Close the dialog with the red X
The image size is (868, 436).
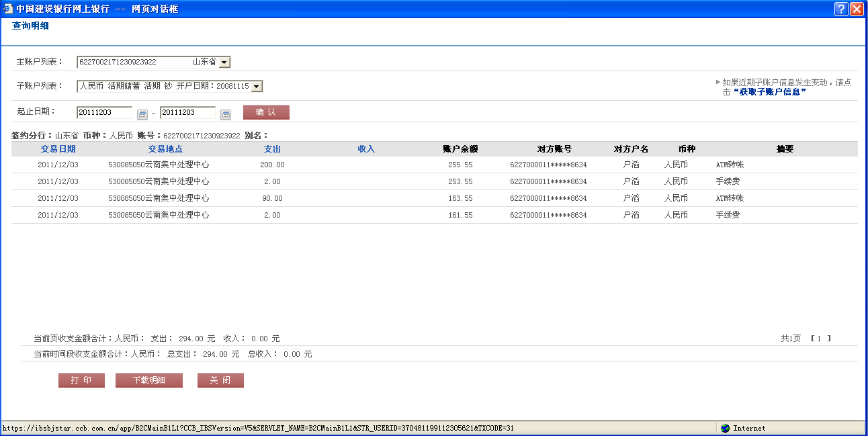(x=857, y=9)
